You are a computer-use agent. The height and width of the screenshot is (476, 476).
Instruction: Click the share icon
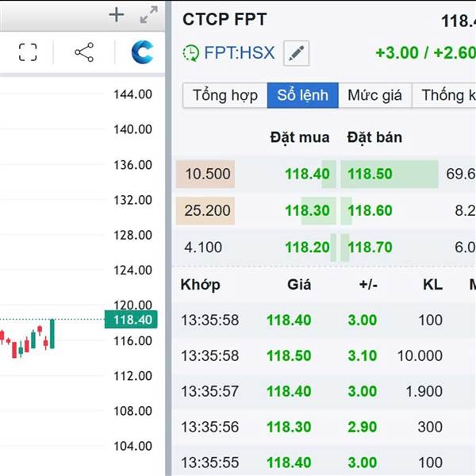coord(84,52)
